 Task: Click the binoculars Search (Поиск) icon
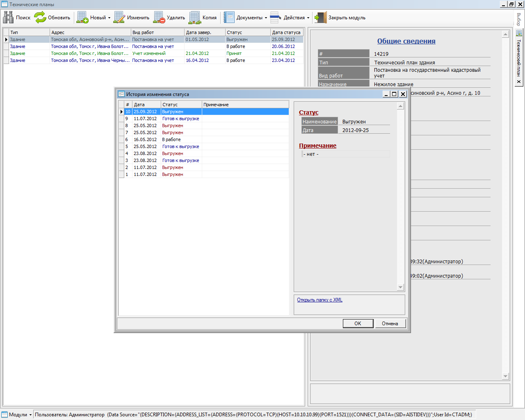[8, 17]
